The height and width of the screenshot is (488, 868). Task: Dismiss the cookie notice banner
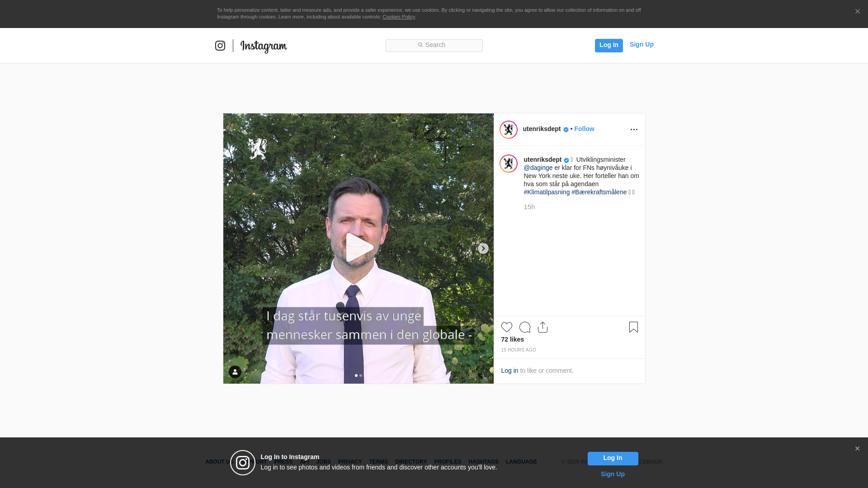(857, 12)
